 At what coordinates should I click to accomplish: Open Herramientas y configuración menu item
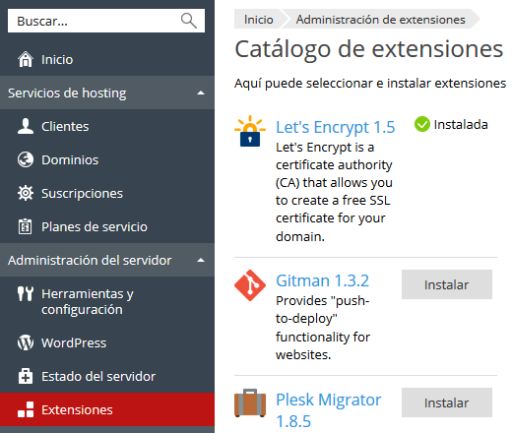tap(107, 301)
